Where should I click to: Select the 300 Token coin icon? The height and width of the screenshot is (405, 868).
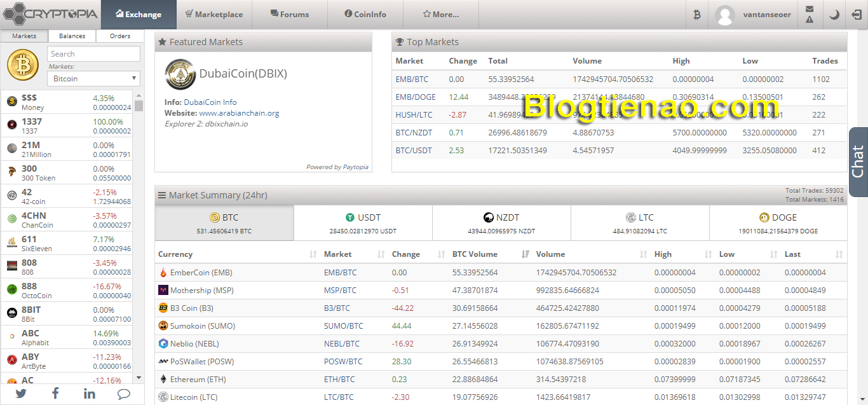[x=12, y=172]
